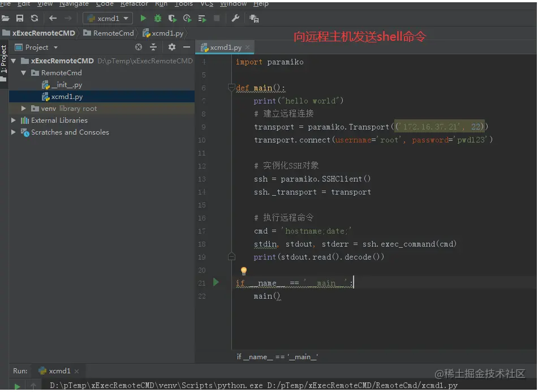The height and width of the screenshot is (392, 538).
Task: Click the Synchronize refresh icon
Action: pos(35,19)
